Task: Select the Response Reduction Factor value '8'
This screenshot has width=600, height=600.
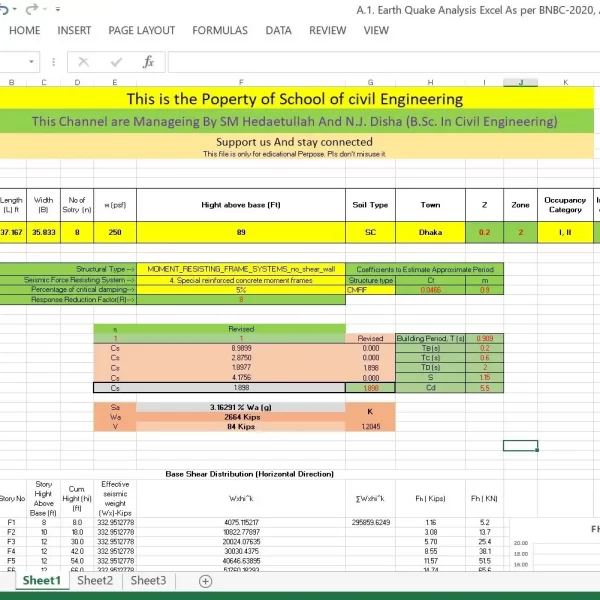Action: tap(241, 299)
